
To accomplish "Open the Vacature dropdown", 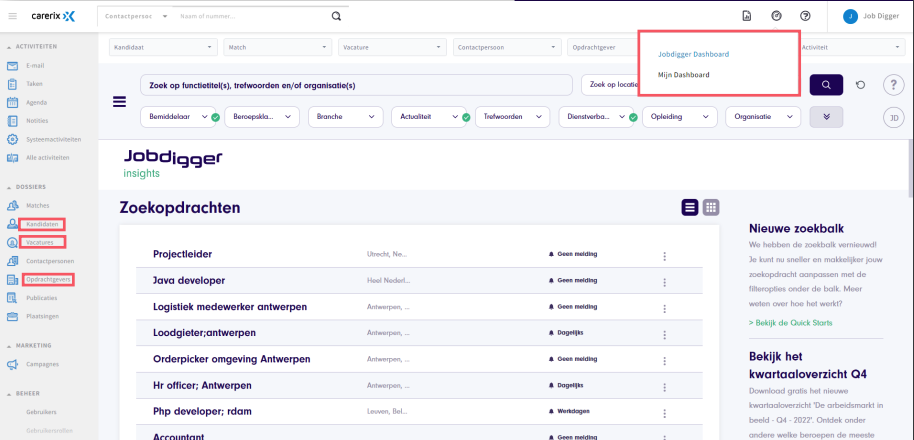I will 392,47.
